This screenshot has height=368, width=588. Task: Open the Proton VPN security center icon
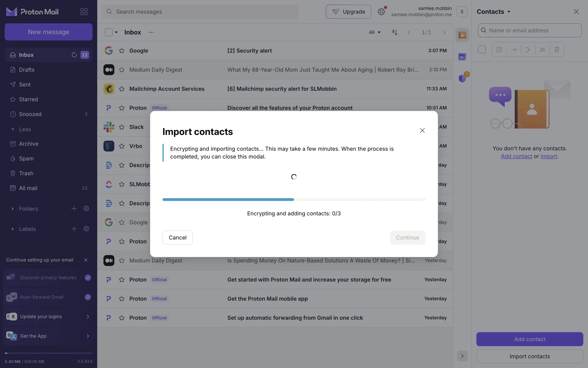462,79
